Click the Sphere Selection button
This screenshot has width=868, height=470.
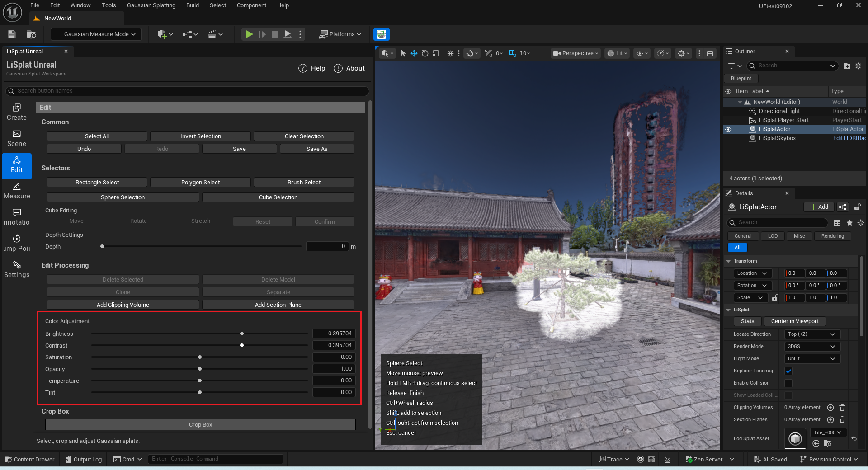tap(123, 197)
